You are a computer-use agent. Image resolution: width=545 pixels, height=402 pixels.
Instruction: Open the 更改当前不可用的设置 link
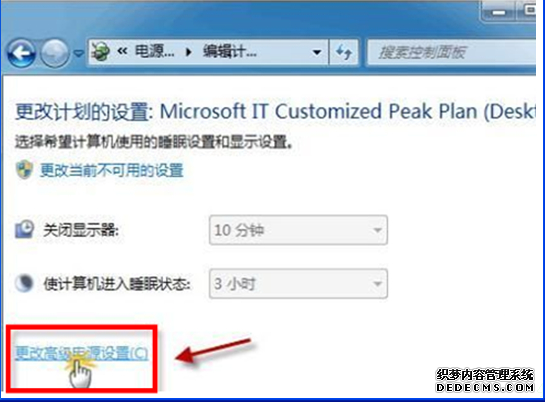(x=112, y=170)
